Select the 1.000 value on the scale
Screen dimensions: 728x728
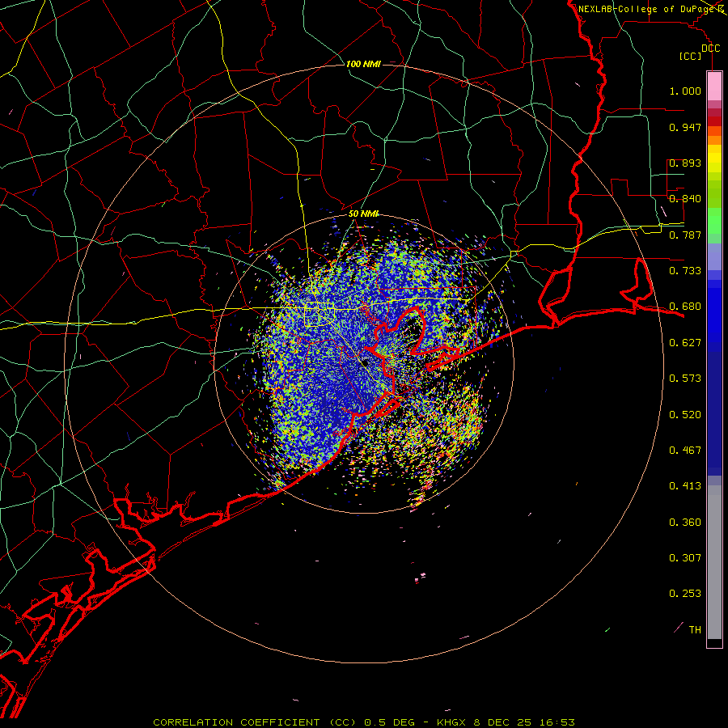pos(685,91)
